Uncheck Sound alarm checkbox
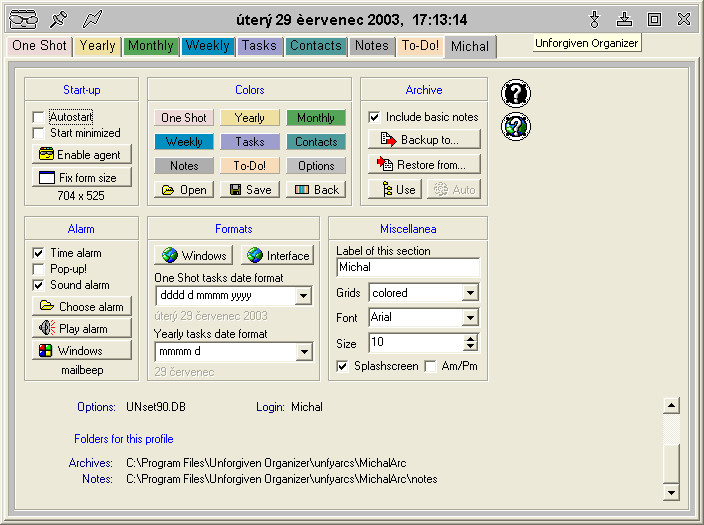The image size is (704, 525). 38,285
